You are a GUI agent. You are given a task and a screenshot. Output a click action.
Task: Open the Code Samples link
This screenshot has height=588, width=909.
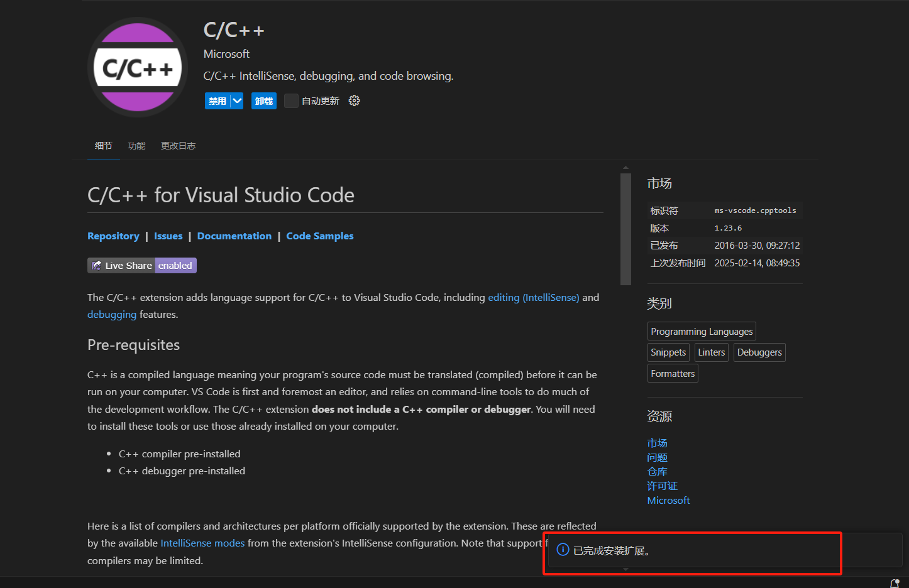pyautogui.click(x=320, y=236)
